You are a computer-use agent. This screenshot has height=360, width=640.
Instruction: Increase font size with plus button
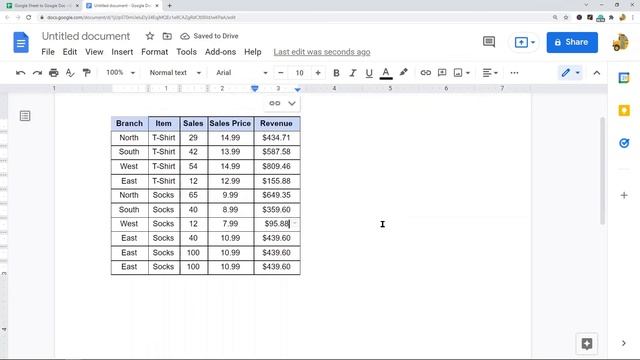point(318,73)
